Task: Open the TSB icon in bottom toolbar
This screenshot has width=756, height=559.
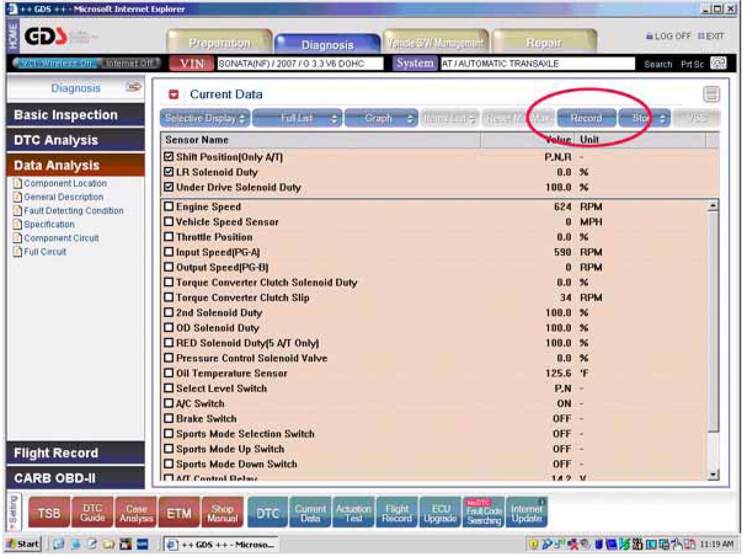Action: 49,513
